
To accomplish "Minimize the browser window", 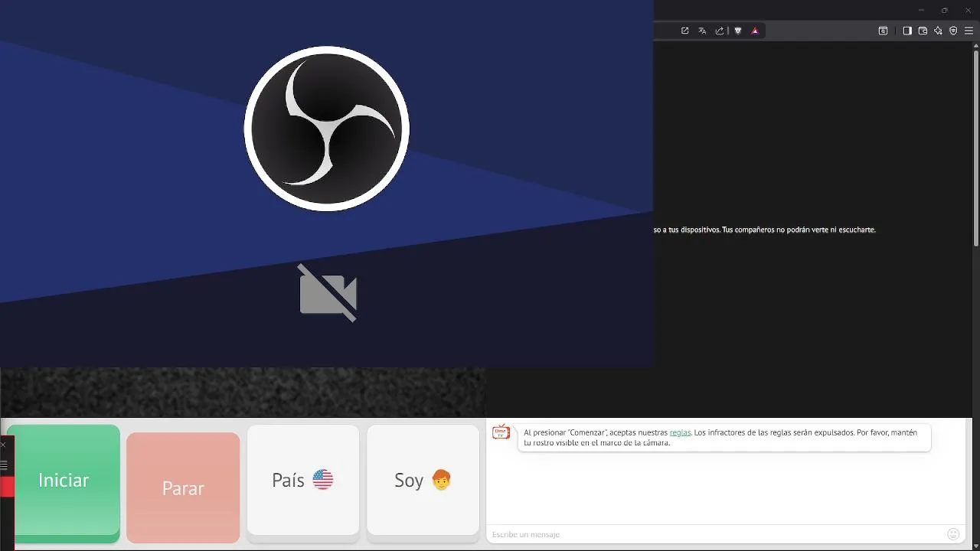I will click(x=921, y=10).
